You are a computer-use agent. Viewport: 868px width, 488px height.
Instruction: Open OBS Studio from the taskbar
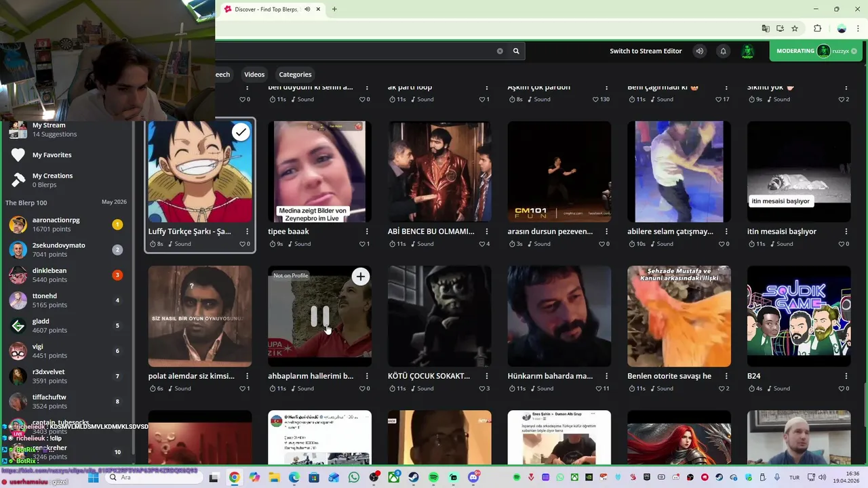click(x=374, y=478)
